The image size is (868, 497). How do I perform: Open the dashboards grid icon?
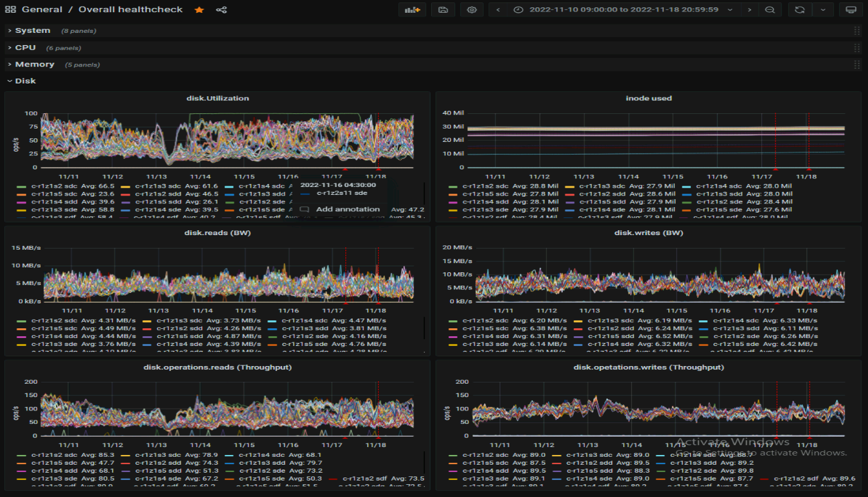[x=10, y=10]
